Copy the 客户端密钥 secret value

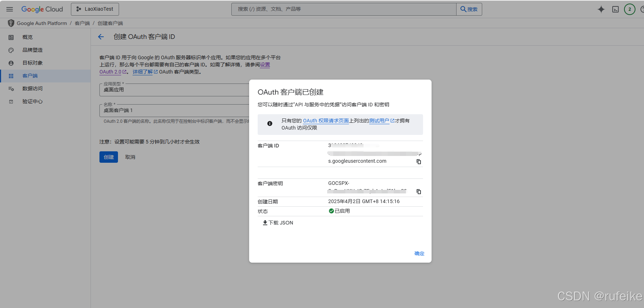point(419,192)
